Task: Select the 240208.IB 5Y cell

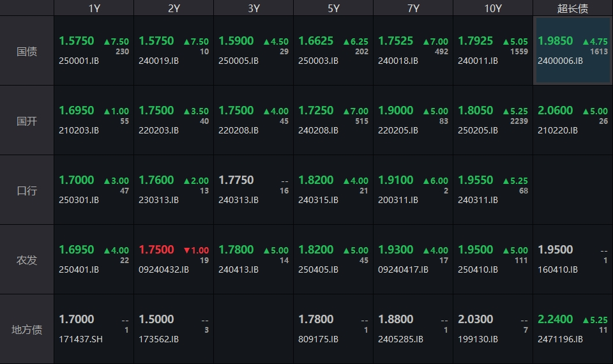Action: pyautogui.click(x=333, y=121)
